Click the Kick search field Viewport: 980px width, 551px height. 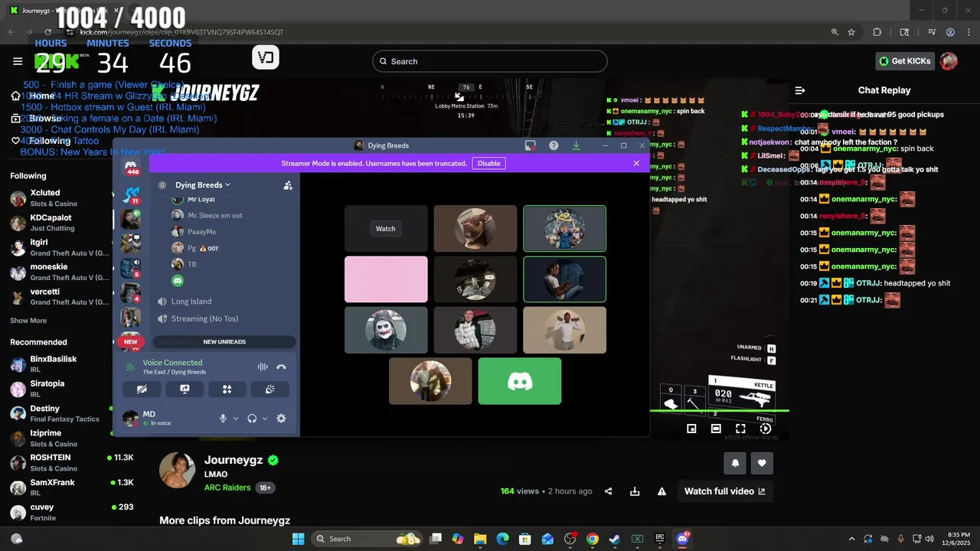coord(490,61)
